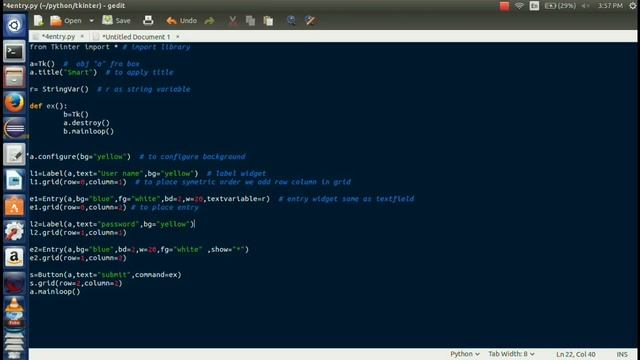
Task: Open Eclipse from the dock
Action: click(x=14, y=129)
